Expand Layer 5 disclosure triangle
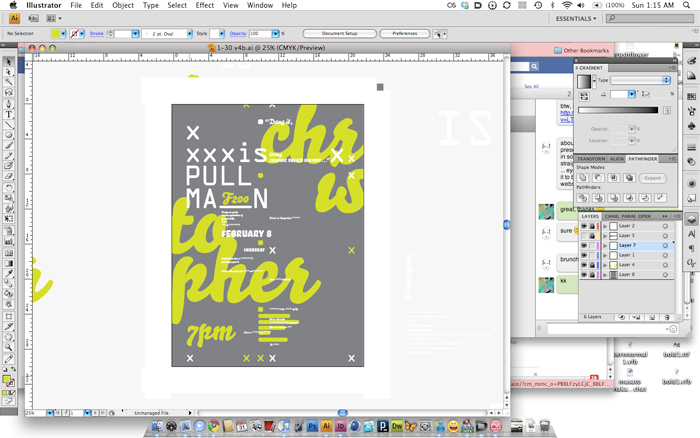Viewport: 700px width, 438px height. click(605, 236)
